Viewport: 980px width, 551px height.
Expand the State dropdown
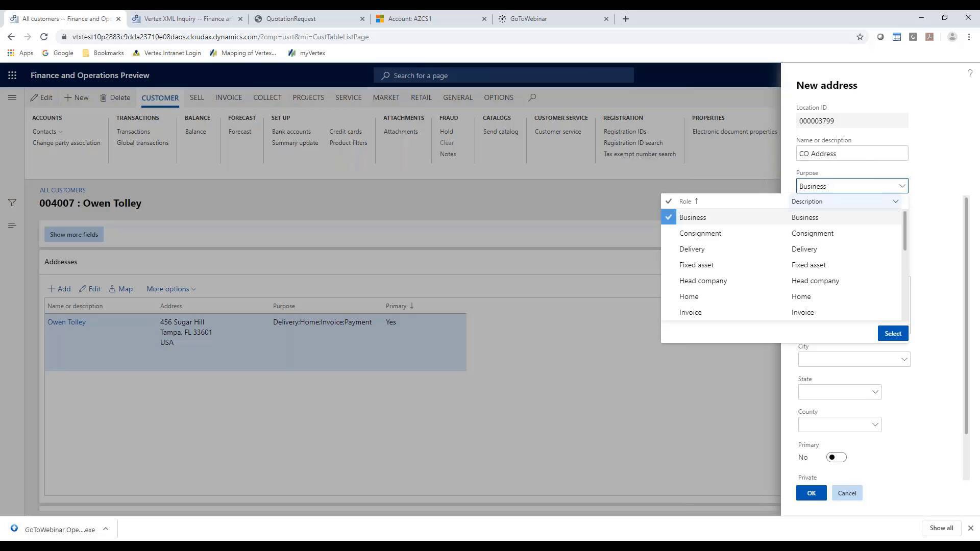[x=874, y=392]
